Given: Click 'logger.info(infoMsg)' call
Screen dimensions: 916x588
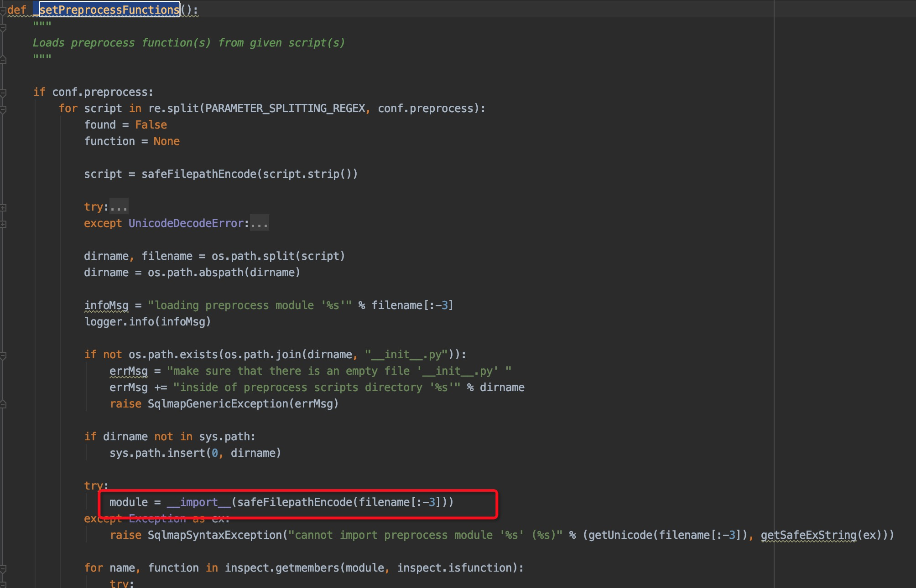Looking at the screenshot, I should coord(147,322).
